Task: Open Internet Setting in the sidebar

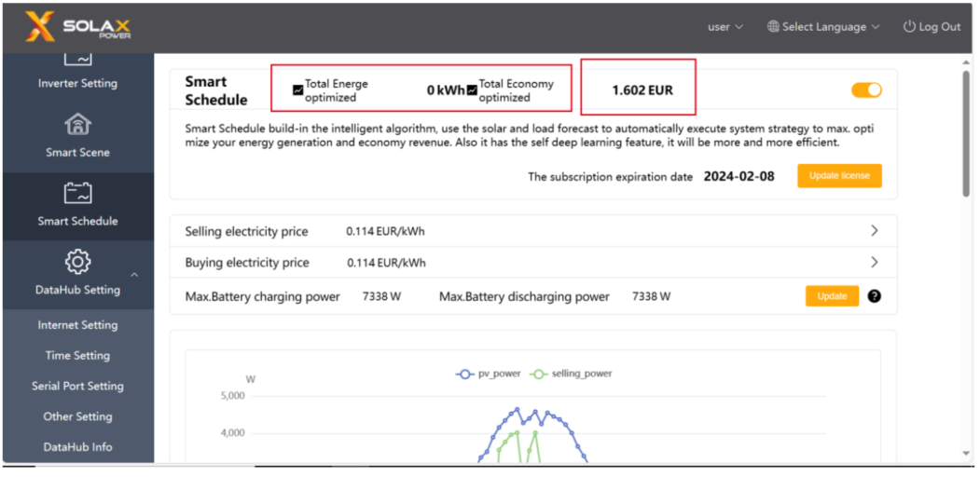Action: pyautogui.click(x=77, y=325)
